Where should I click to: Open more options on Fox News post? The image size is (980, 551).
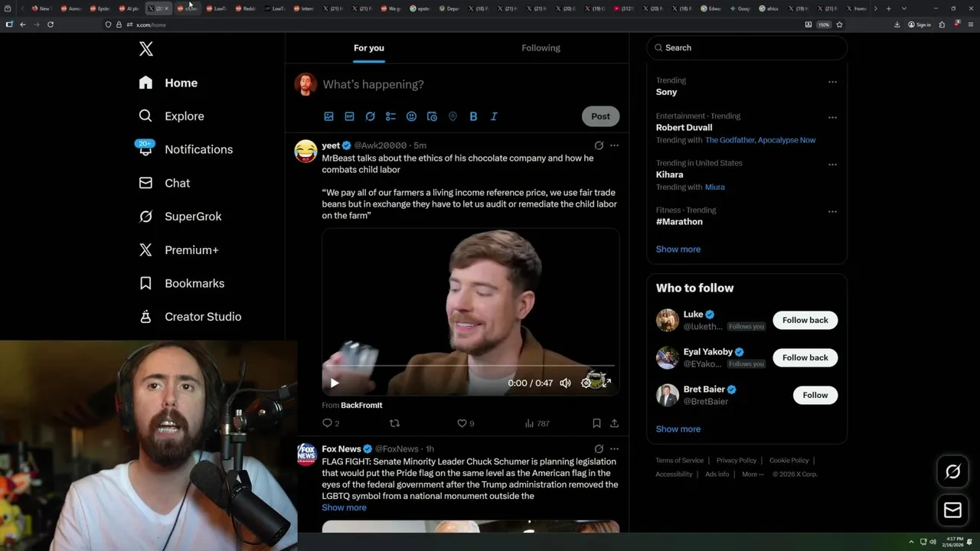coord(614,448)
